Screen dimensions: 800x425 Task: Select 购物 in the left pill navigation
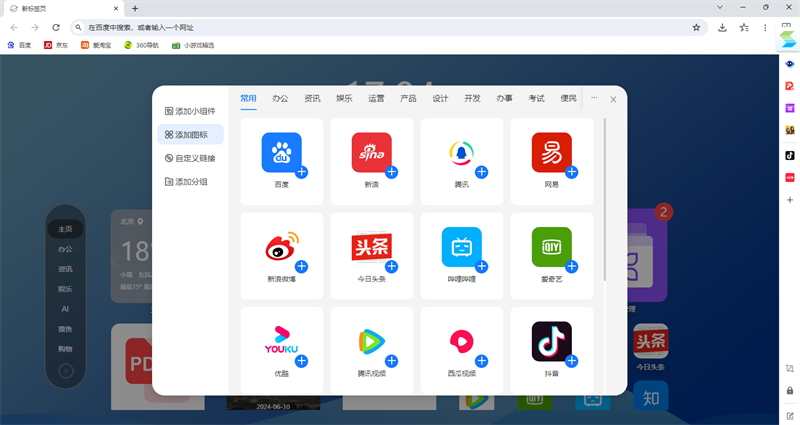click(x=65, y=349)
